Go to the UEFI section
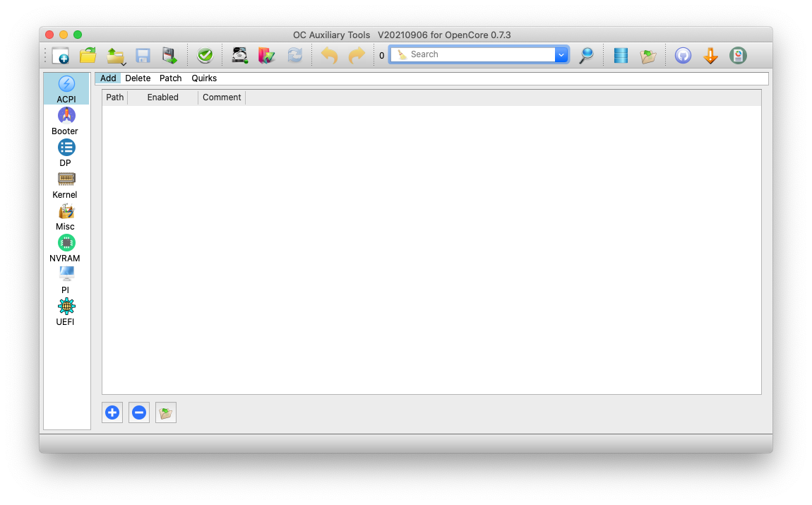The width and height of the screenshot is (812, 505). click(x=66, y=311)
